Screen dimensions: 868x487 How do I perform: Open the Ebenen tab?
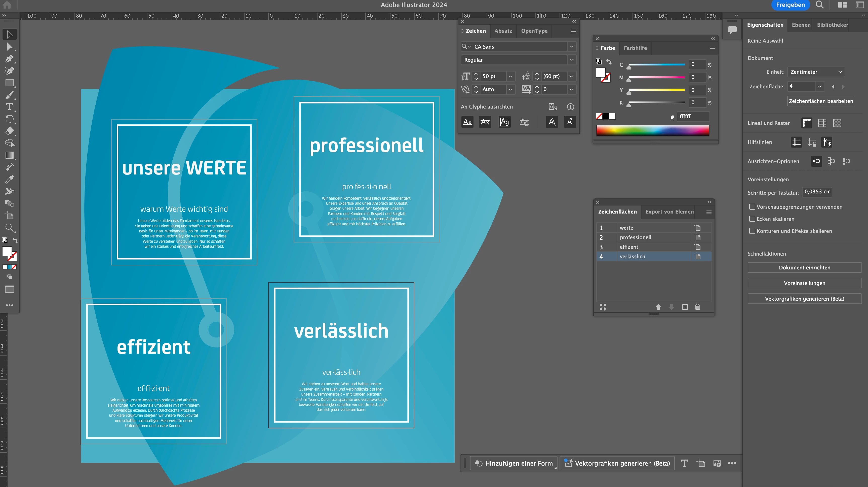801,25
